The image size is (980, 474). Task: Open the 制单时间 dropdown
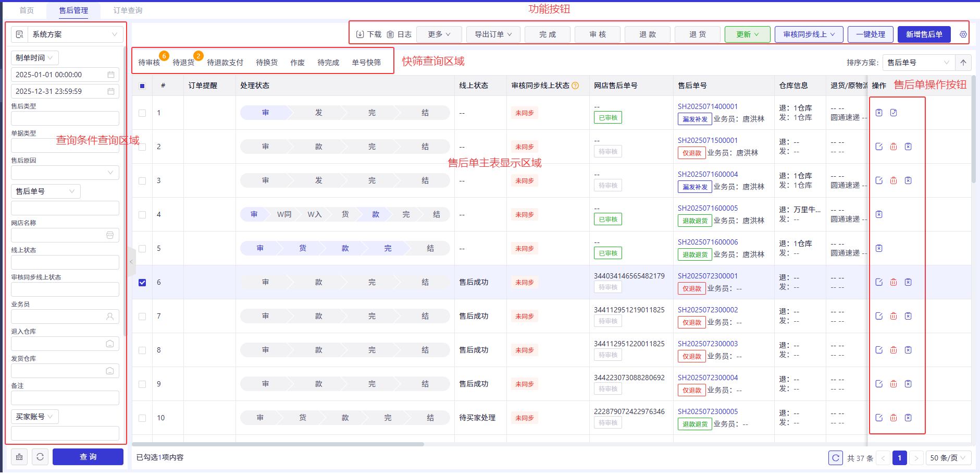tap(35, 58)
